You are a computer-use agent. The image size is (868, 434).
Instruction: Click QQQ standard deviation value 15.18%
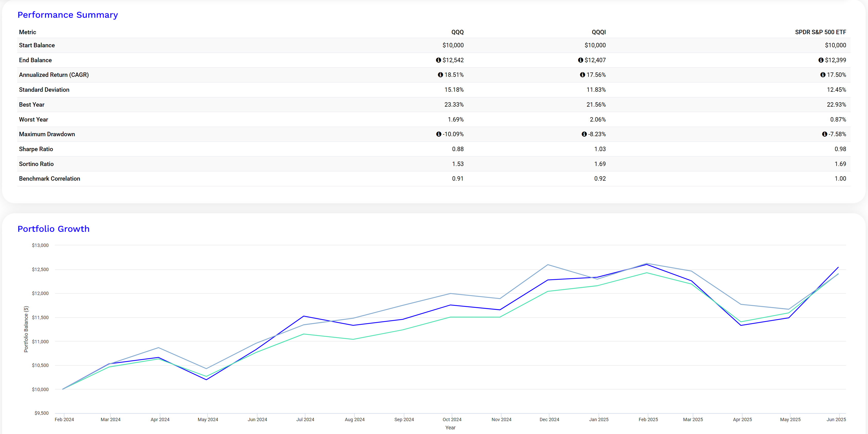click(x=454, y=90)
